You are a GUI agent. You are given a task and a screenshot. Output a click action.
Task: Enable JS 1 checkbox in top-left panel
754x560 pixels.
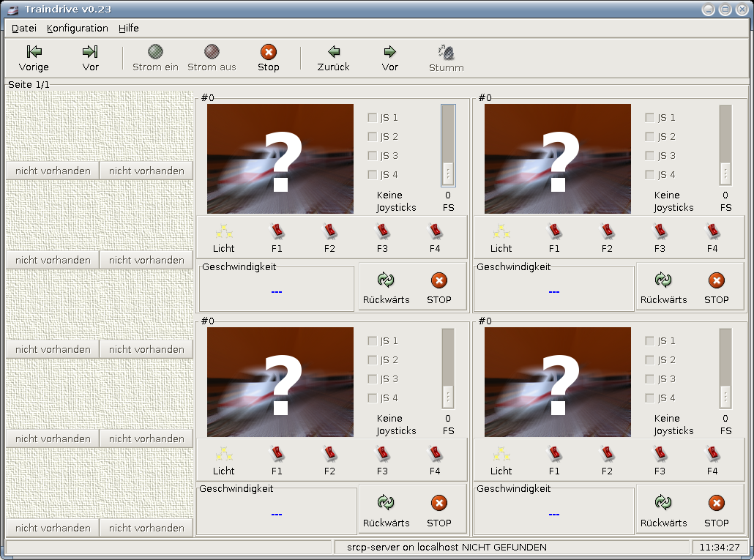(x=373, y=118)
